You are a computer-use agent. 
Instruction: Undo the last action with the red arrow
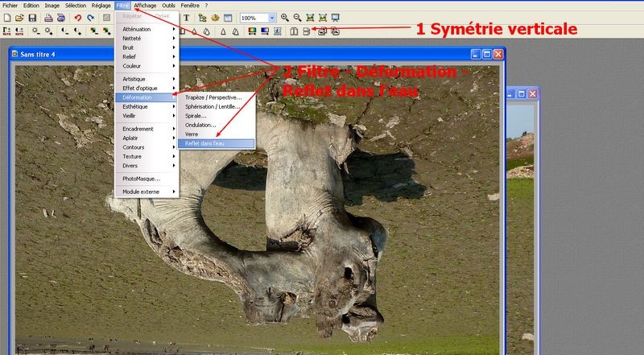(78, 18)
